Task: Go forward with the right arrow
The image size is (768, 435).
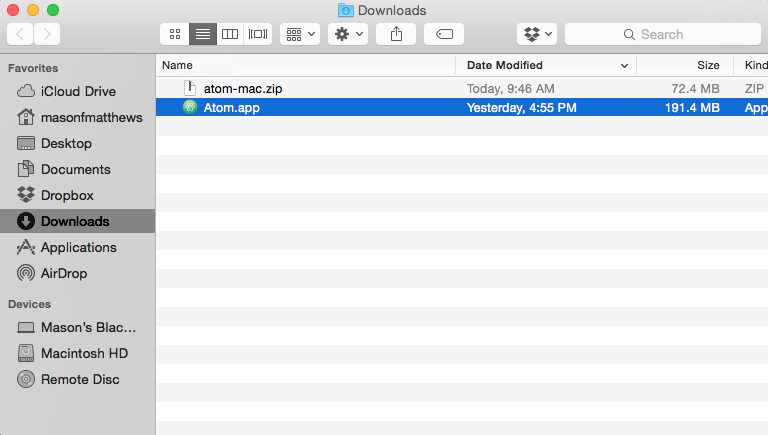Action: click(x=46, y=34)
